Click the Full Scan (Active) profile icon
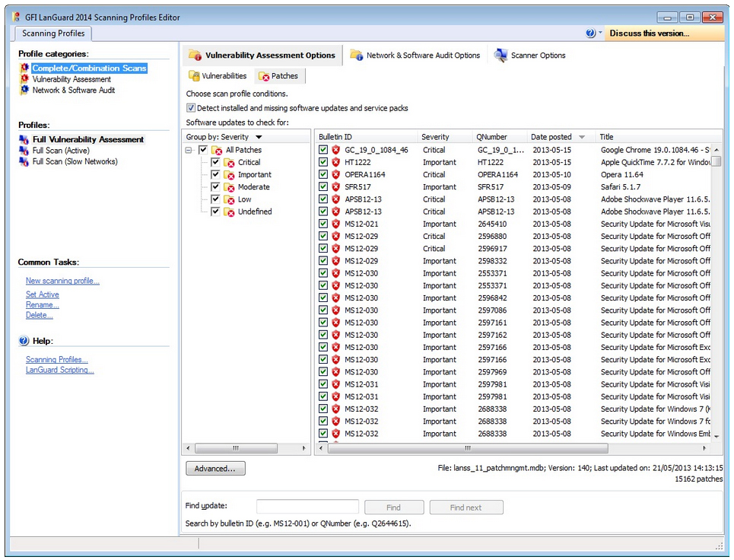Screen dimensions: 734x560 tap(24, 151)
